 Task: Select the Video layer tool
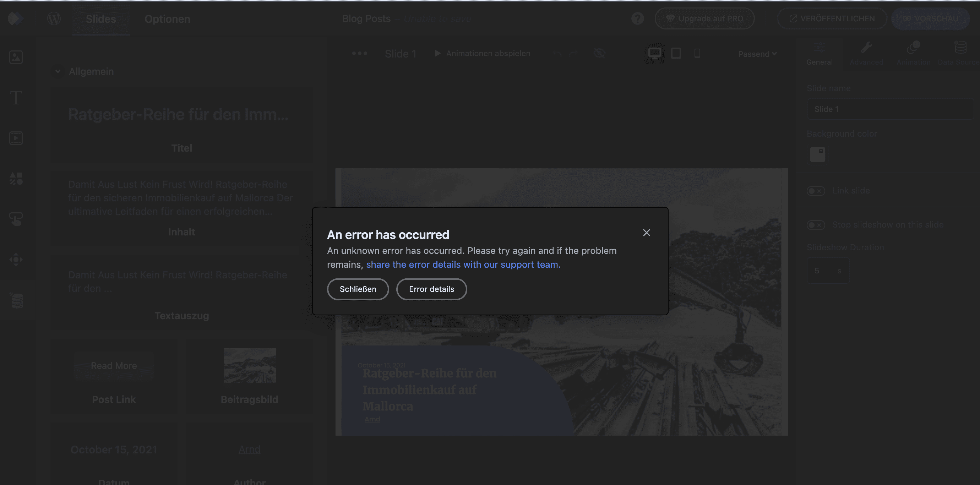pyautogui.click(x=16, y=138)
